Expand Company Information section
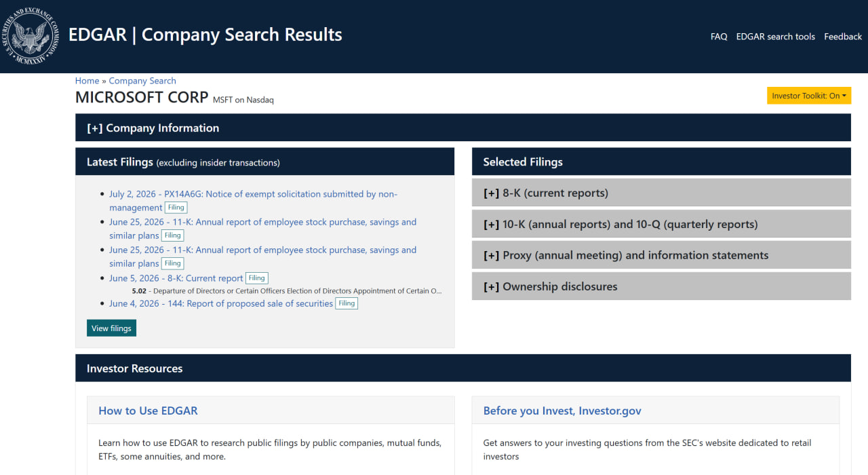The image size is (868, 475). point(462,128)
